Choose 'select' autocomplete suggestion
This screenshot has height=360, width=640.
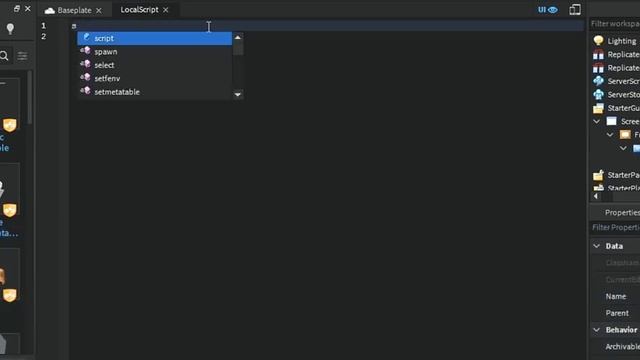point(155,65)
